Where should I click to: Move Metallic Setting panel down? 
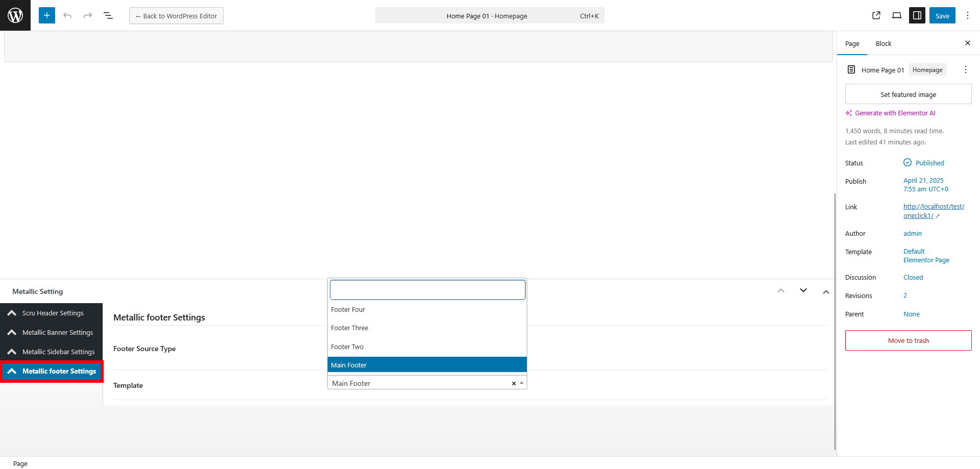803,291
